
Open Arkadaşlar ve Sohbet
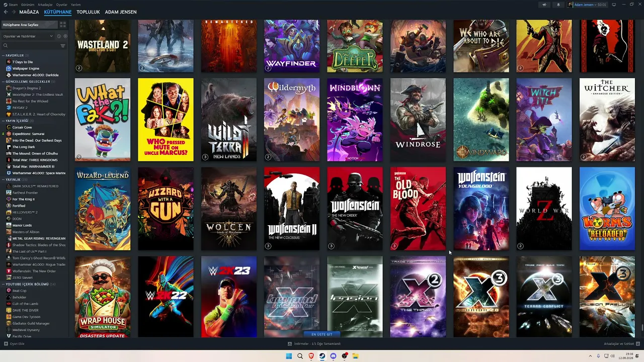tap(622, 344)
